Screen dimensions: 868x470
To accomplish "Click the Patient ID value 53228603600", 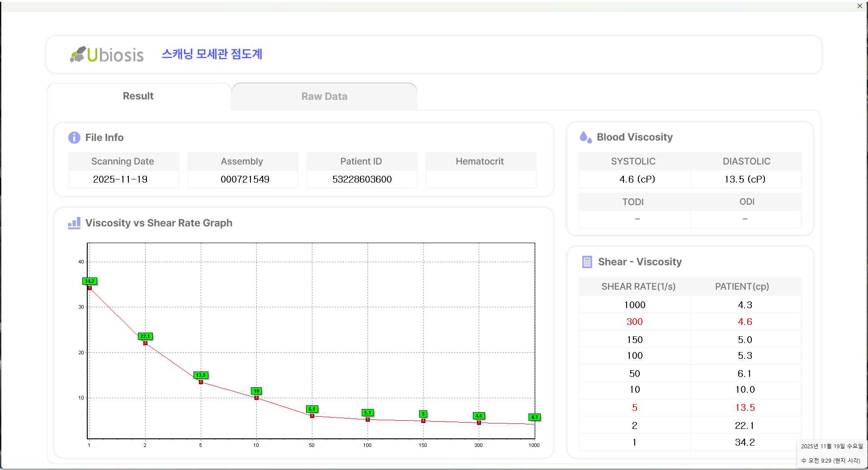I will tap(362, 179).
